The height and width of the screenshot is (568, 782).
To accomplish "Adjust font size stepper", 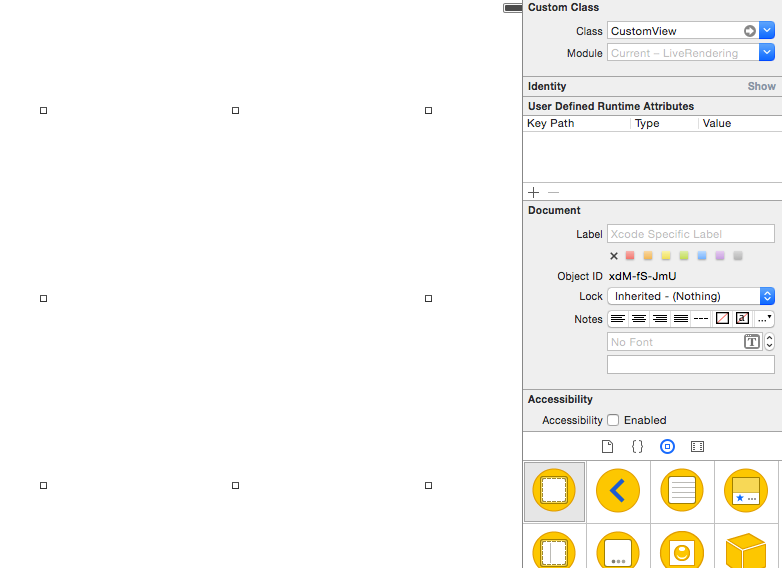I will click(770, 342).
